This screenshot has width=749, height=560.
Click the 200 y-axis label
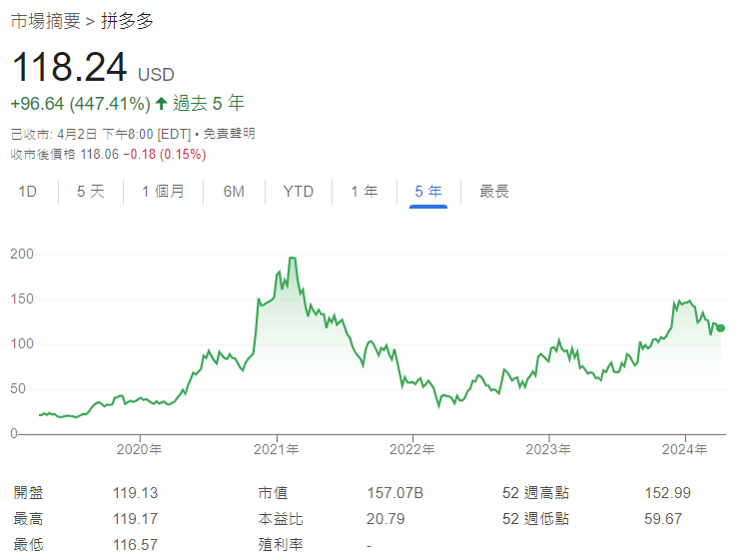(x=22, y=254)
